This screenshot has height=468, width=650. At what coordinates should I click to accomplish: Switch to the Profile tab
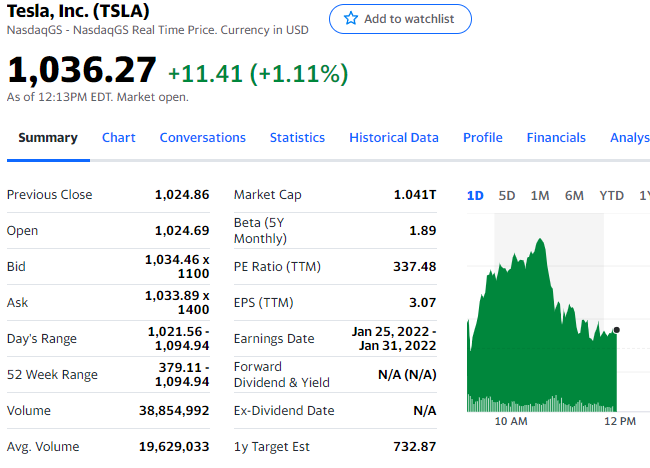(483, 138)
